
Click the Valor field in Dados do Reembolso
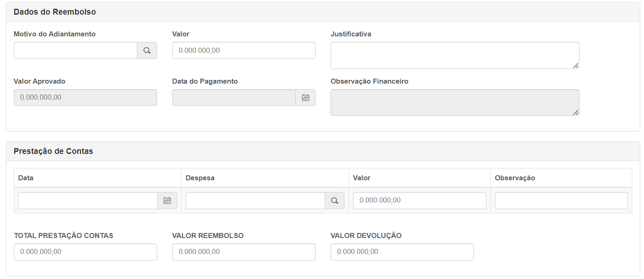coord(243,51)
